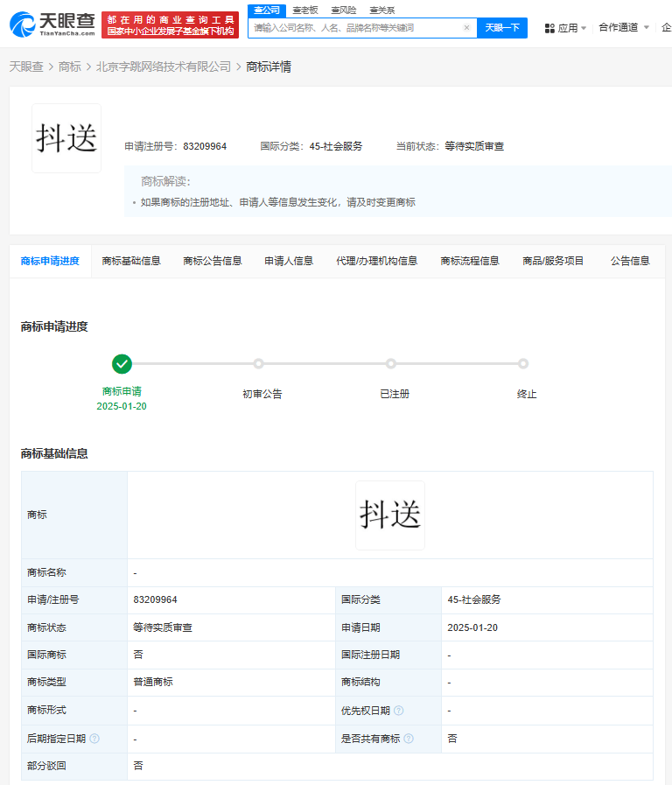Click the 商标结构 label cell
This screenshot has width=672, height=785.
pos(388,682)
